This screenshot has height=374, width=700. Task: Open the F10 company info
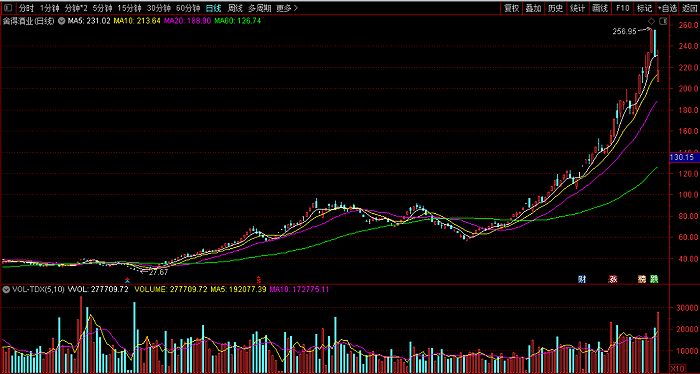(x=622, y=8)
